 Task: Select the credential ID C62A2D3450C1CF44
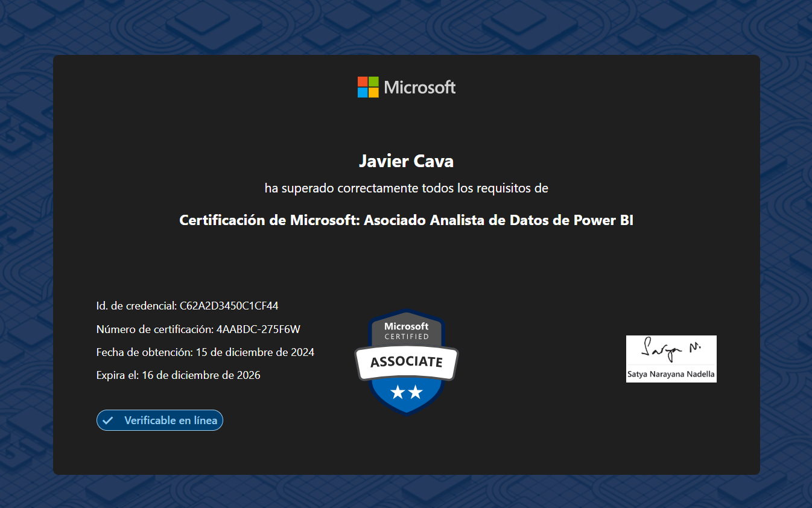[187, 306]
